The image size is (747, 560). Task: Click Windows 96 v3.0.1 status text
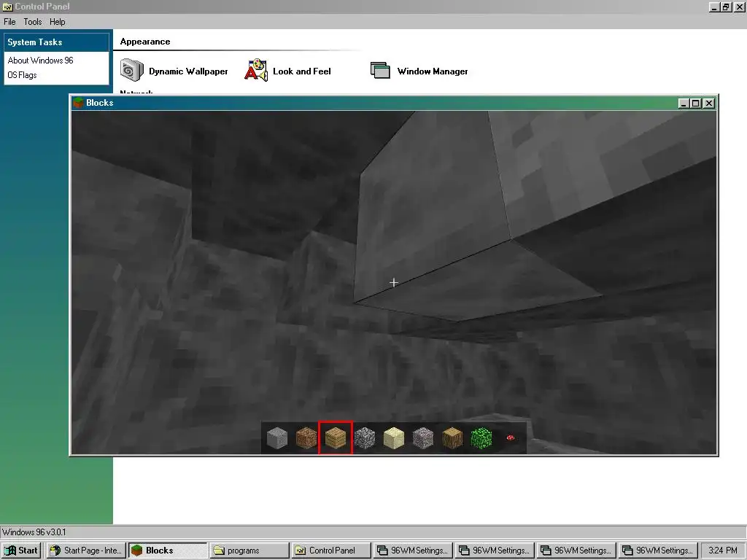click(x=34, y=532)
